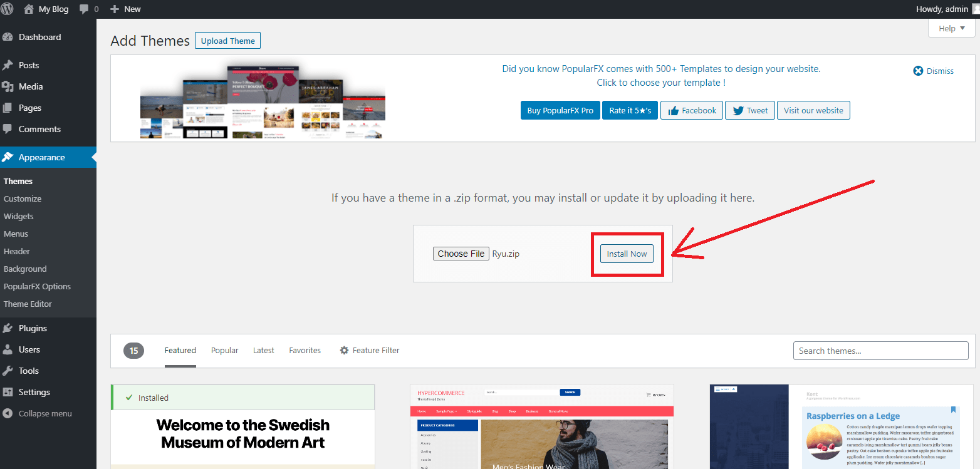Open the Plugins menu in sidebar
This screenshot has width=980, height=469.
coord(33,328)
